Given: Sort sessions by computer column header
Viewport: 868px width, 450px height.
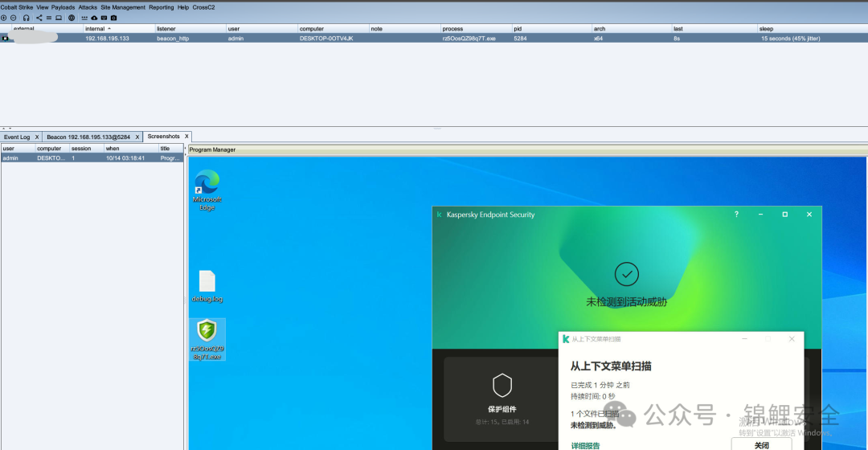Looking at the screenshot, I should 334,29.
